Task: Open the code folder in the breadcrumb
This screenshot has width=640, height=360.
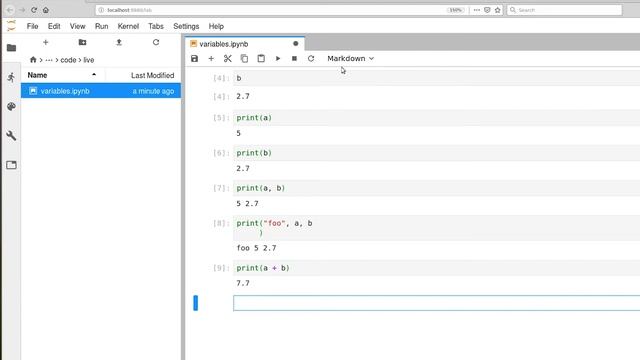Action: (68, 60)
